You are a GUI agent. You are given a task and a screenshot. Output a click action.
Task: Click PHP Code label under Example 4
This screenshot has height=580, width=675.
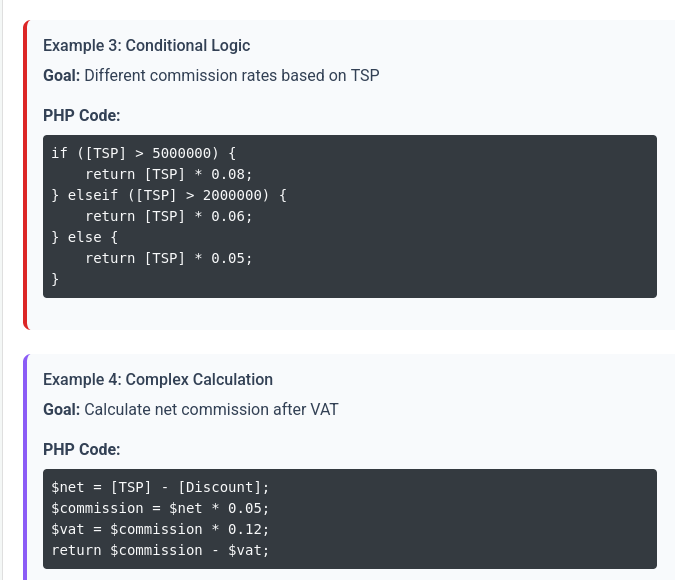click(x=81, y=450)
